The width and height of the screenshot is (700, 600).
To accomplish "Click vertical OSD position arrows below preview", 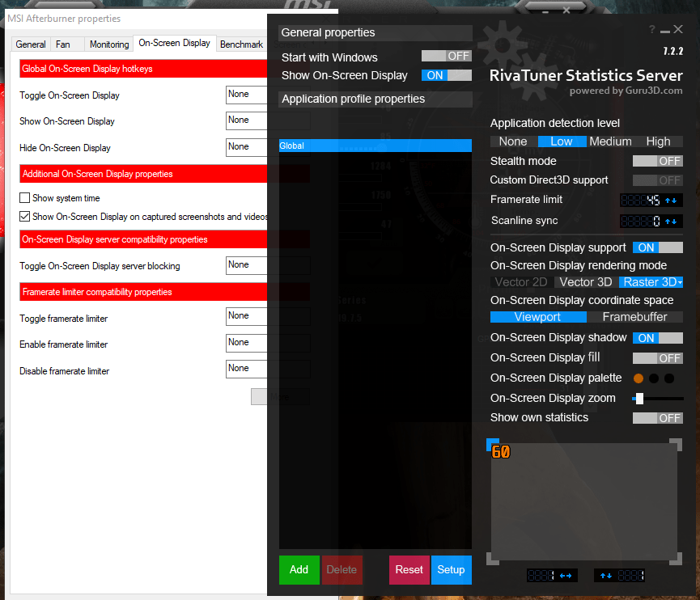I will click(x=606, y=576).
